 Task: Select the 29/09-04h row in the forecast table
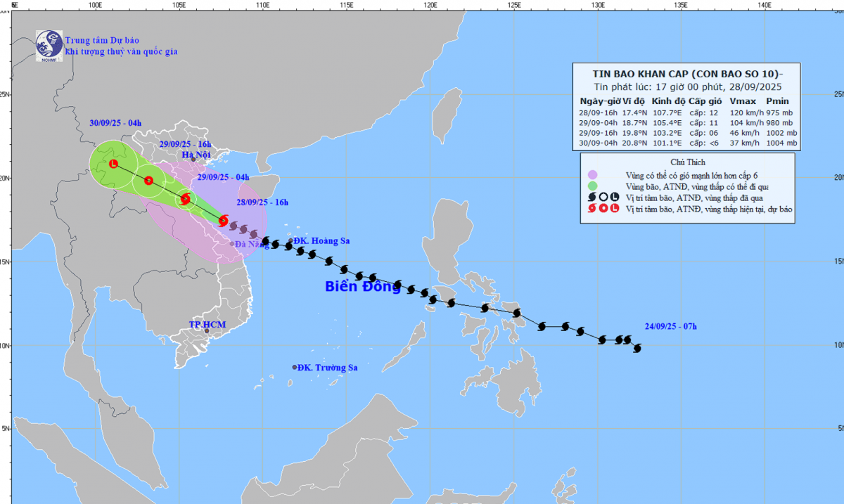[x=687, y=122]
